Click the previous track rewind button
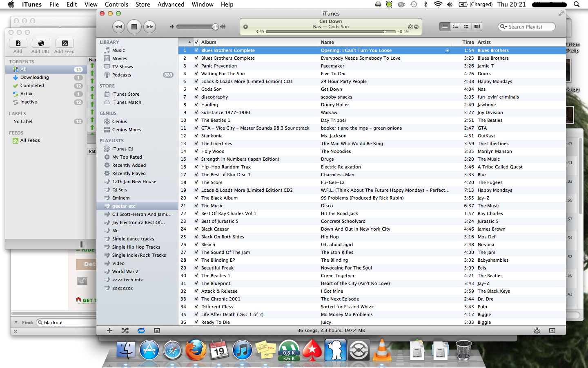588x368 pixels. (x=118, y=27)
